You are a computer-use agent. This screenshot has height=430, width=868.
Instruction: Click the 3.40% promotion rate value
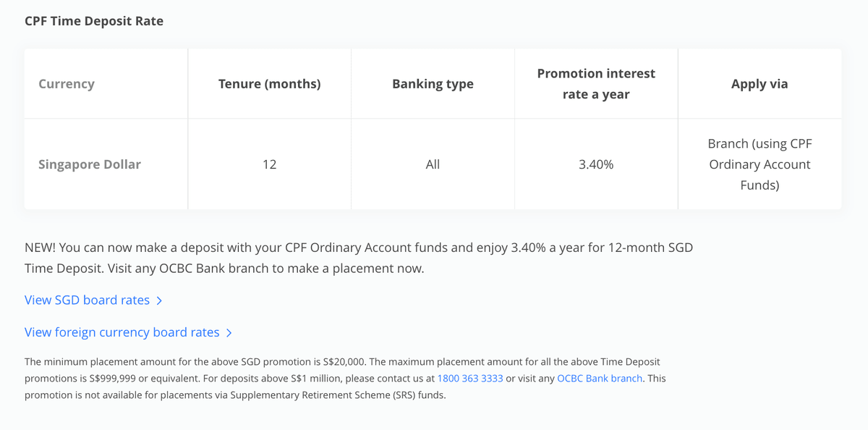point(596,164)
